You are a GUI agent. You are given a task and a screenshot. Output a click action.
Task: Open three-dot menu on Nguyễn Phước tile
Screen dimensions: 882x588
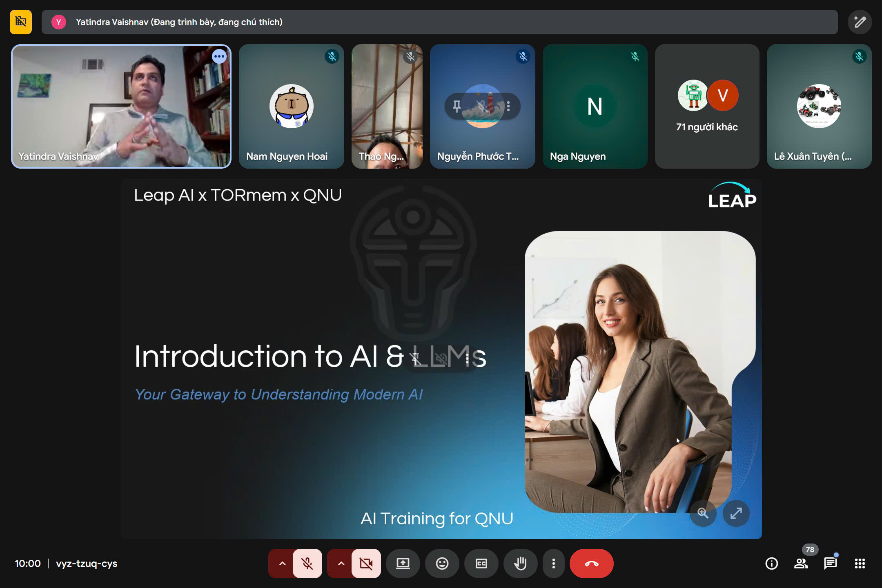508,107
